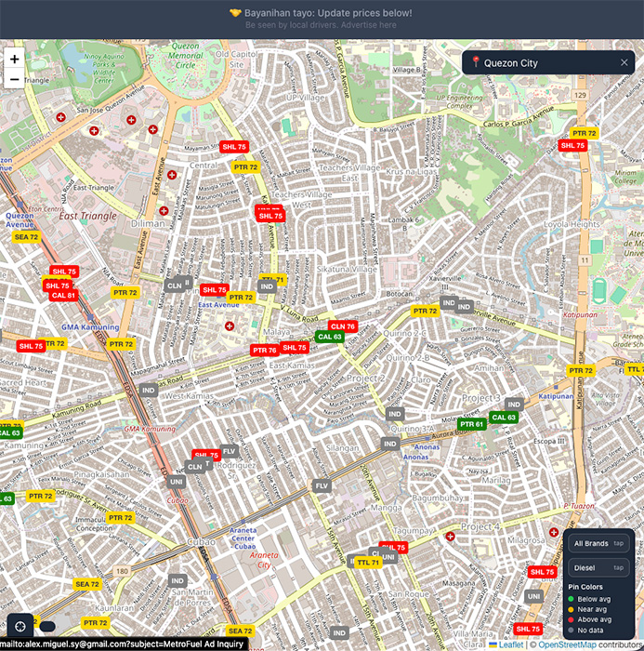Select the green PTR 61 pin
The image size is (644, 651).
click(x=472, y=424)
